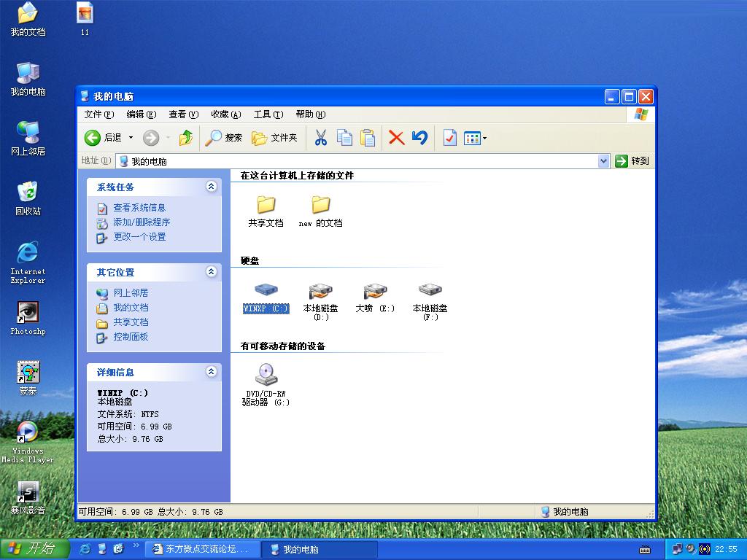Select the Windows Media Player desktop shortcut

click(x=28, y=442)
